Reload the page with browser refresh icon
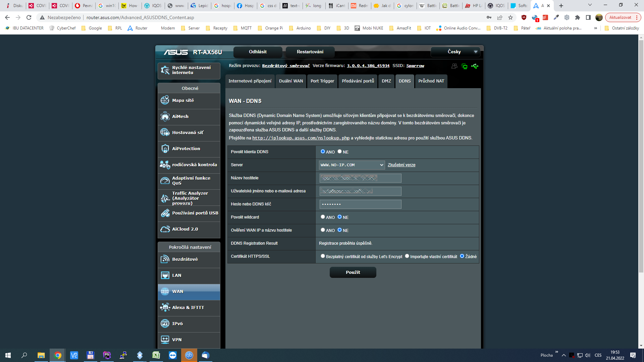 [x=29, y=17]
